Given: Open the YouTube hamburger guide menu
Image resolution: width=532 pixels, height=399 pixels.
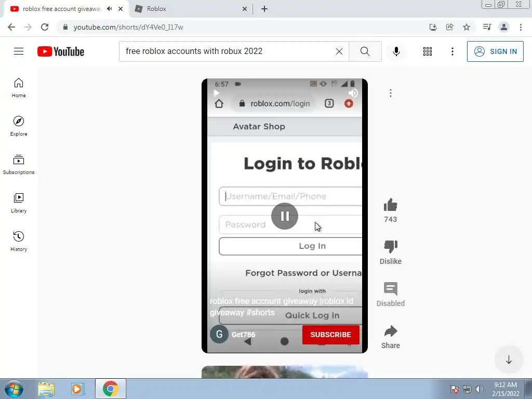Looking at the screenshot, I should pos(19,51).
